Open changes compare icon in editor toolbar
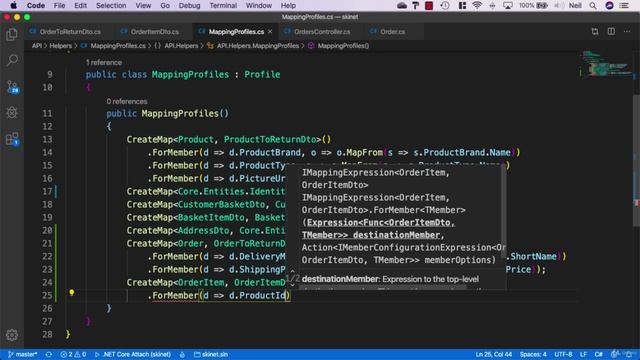The image size is (640, 360). 595,31
